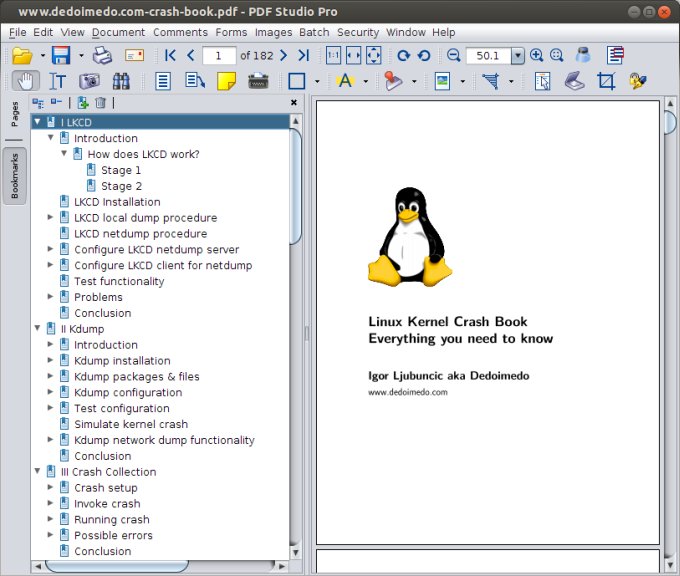Collapse the II Kdump bookmark

(38, 328)
